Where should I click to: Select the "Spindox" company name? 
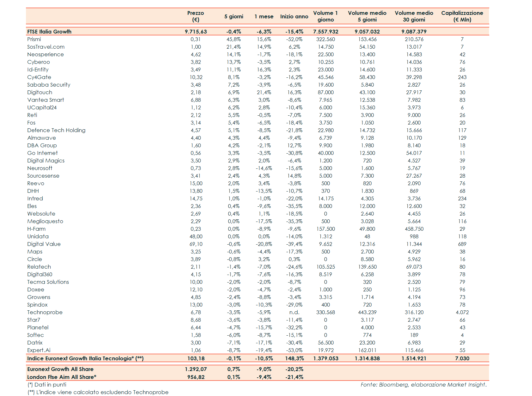coord(37,305)
